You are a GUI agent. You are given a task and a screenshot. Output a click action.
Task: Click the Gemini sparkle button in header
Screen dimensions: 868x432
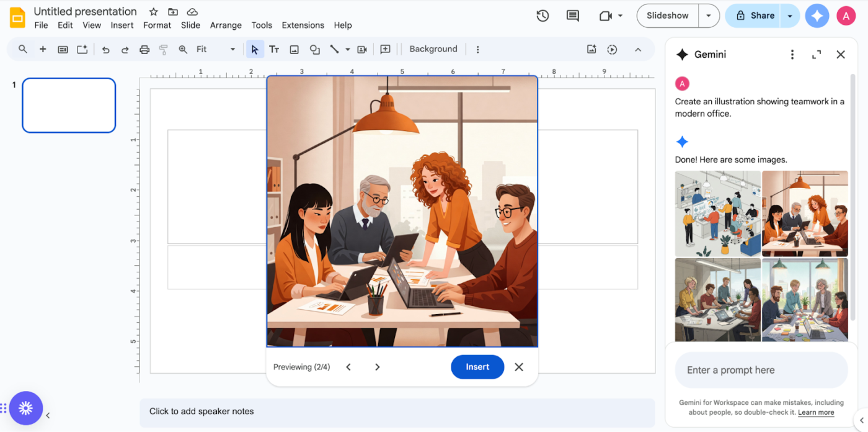click(817, 16)
